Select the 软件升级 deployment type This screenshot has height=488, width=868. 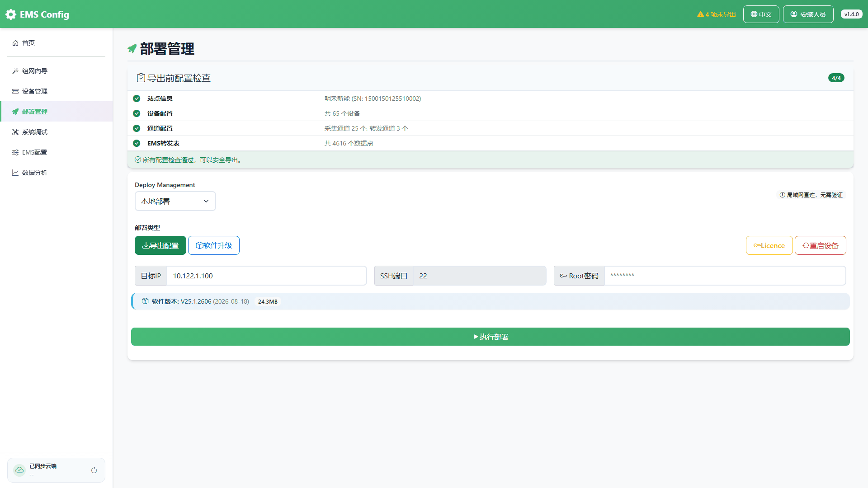click(x=214, y=245)
